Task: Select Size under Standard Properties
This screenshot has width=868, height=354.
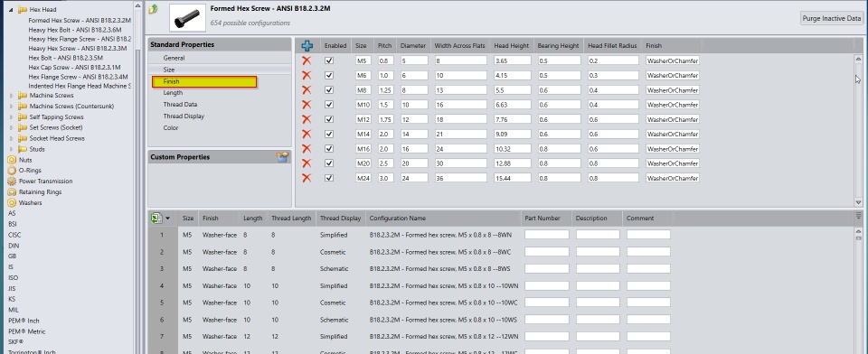Action: 169,70
